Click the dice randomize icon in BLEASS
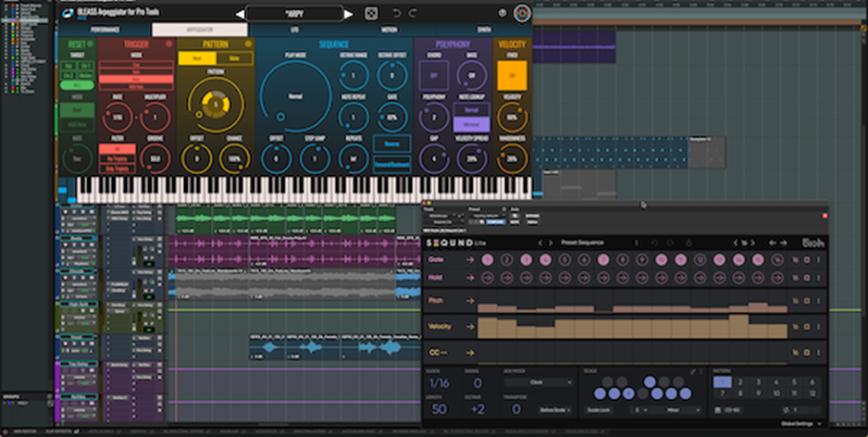The image size is (868, 437). pos(371,14)
